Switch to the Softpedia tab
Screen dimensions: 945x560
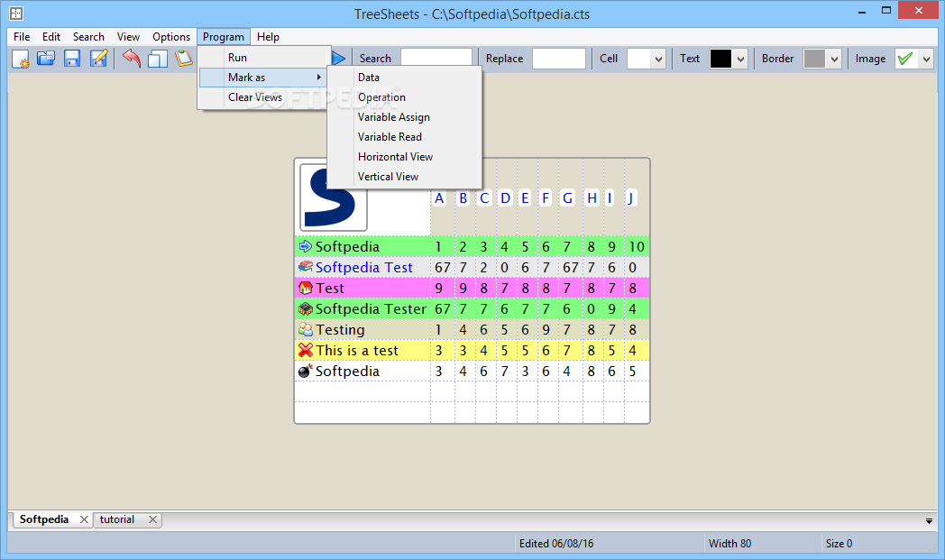(x=44, y=519)
